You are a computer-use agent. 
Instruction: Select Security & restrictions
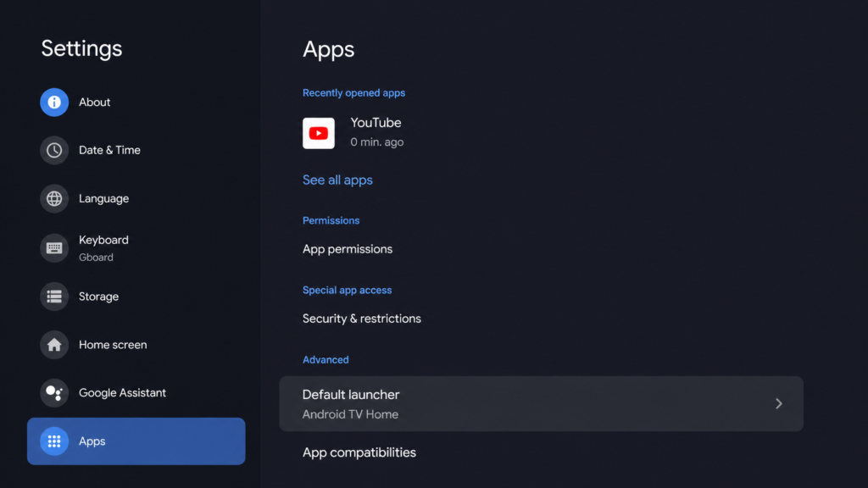(362, 319)
